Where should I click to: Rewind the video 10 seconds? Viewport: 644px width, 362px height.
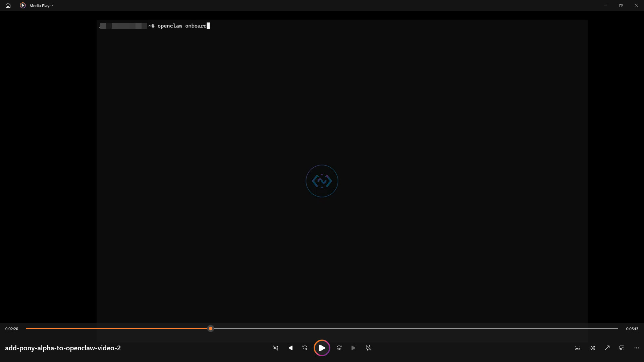(x=305, y=348)
